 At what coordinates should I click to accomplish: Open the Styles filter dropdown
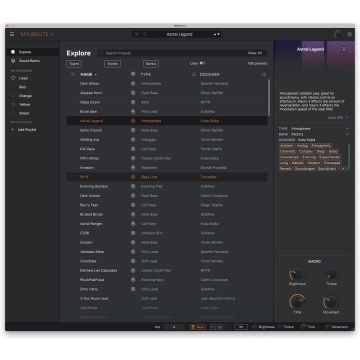point(112,64)
